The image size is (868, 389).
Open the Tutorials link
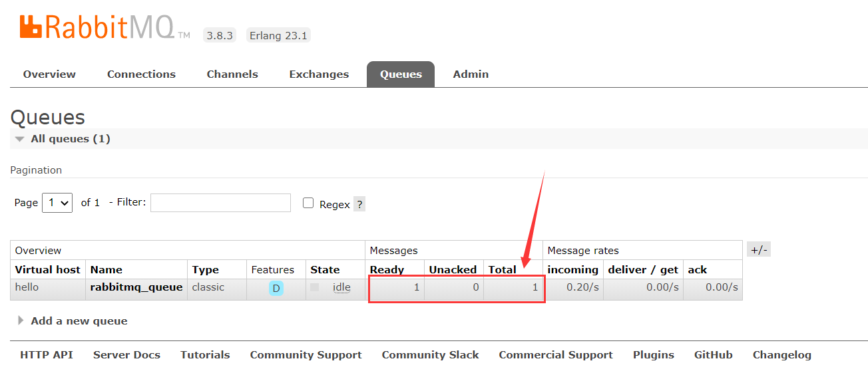[205, 355]
